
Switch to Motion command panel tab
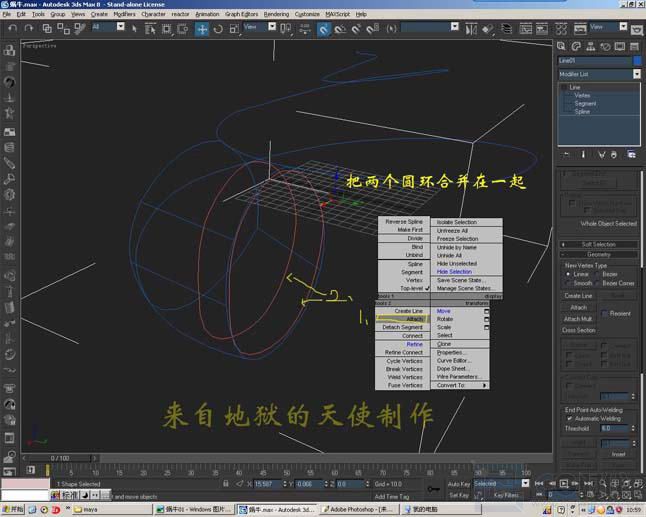[605, 46]
